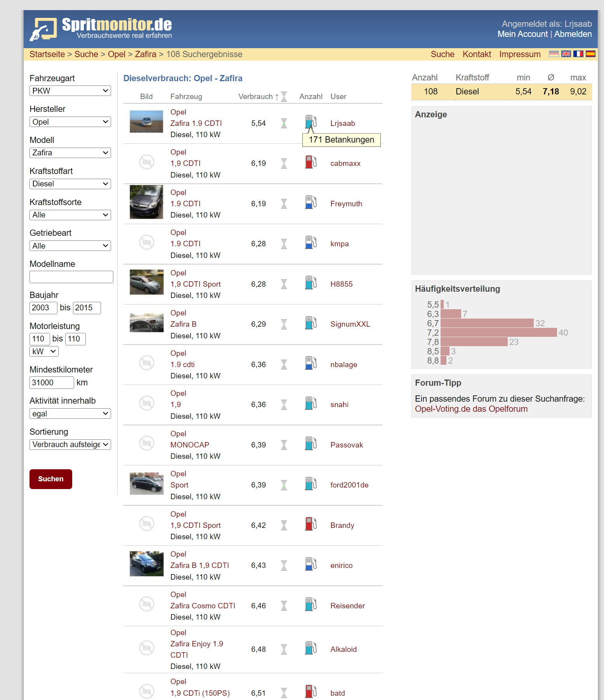Screen dimensions: 604x700
Task: Open the Kraftstoffart Diesel dropdown
Action: coord(70,184)
